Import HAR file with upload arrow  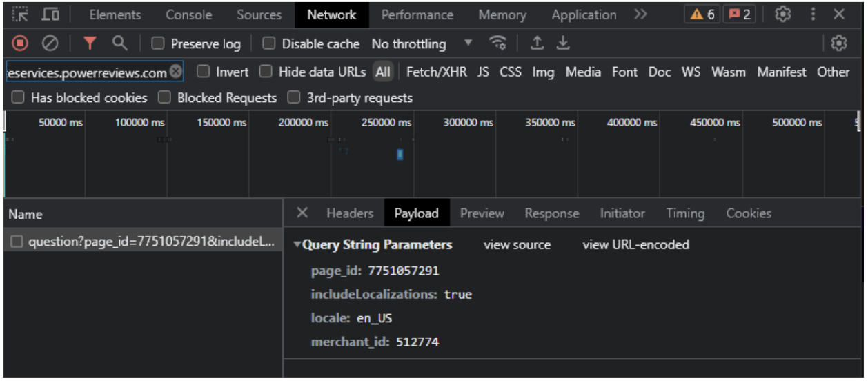pyautogui.click(x=537, y=43)
